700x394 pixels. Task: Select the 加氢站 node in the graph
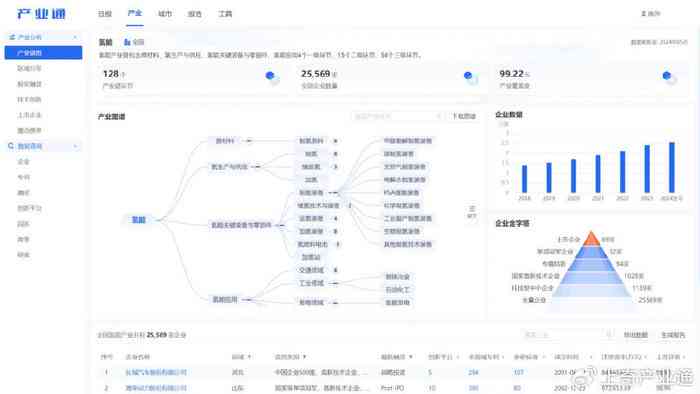point(311,257)
